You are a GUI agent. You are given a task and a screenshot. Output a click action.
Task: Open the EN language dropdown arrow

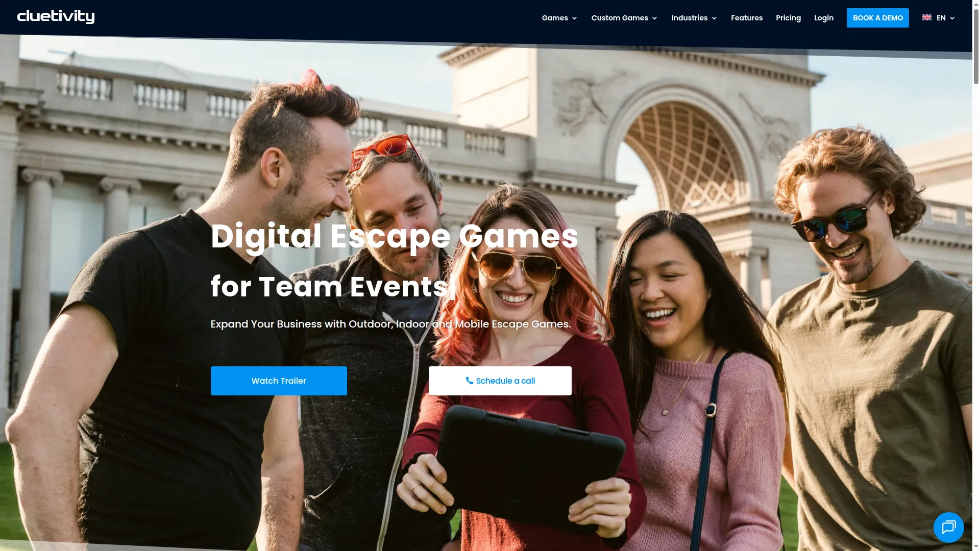point(952,18)
